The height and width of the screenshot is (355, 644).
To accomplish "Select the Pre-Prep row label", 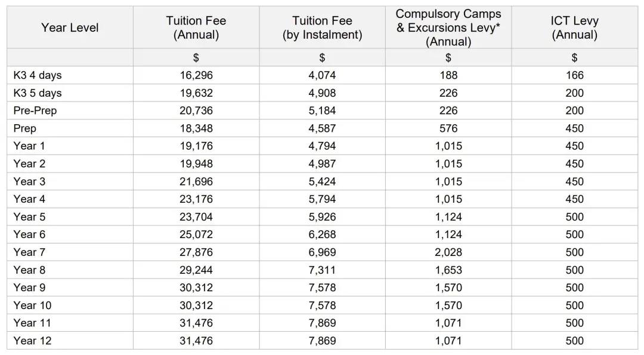I will pos(35,110).
